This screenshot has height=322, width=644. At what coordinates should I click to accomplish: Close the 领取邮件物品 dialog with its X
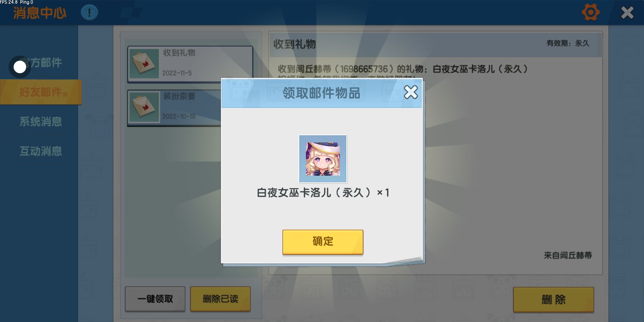tap(411, 92)
